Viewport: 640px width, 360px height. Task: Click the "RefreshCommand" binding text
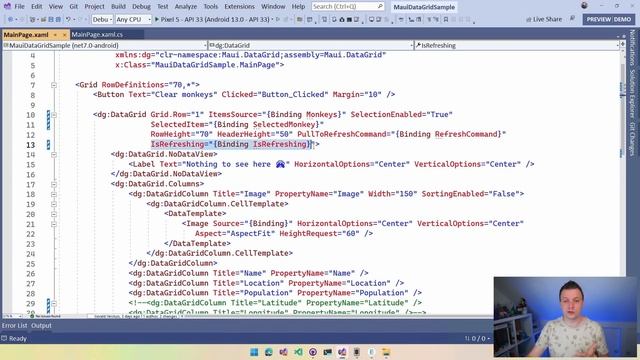467,134
